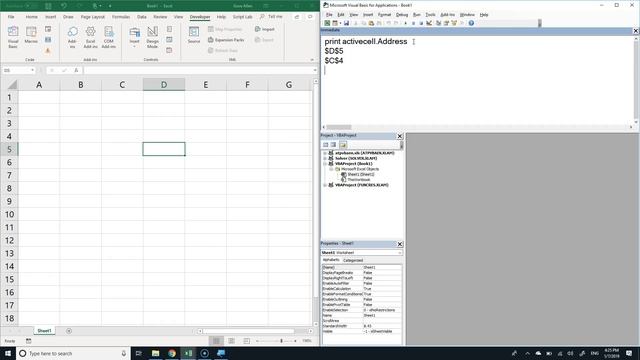The image size is (640, 360).
Task: Open the Macros dialog in Excel ribbon
Action: click(31, 36)
